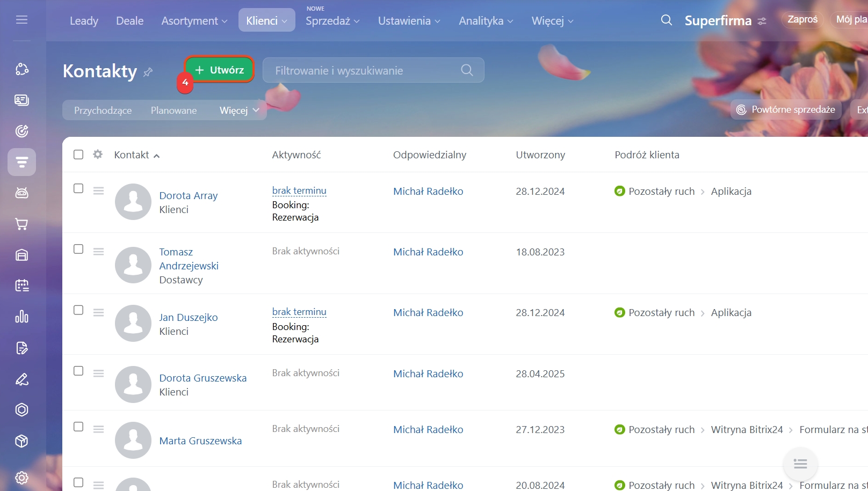Select the Przychodzące filter tab
This screenshot has width=868, height=491.
[x=103, y=111]
